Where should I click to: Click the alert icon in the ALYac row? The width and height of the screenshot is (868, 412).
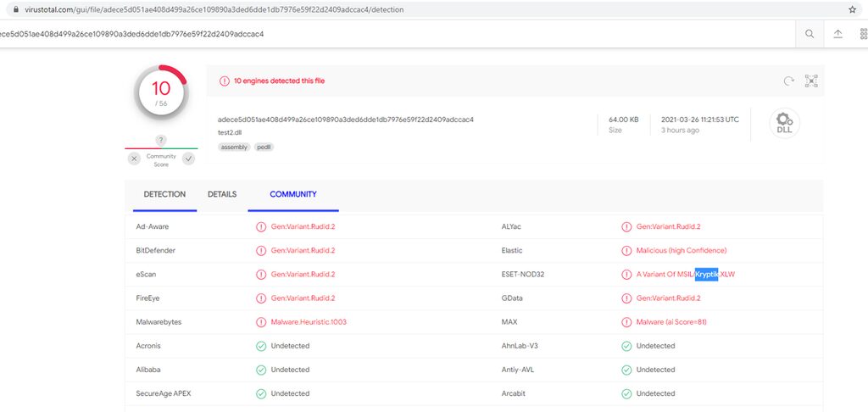click(626, 227)
